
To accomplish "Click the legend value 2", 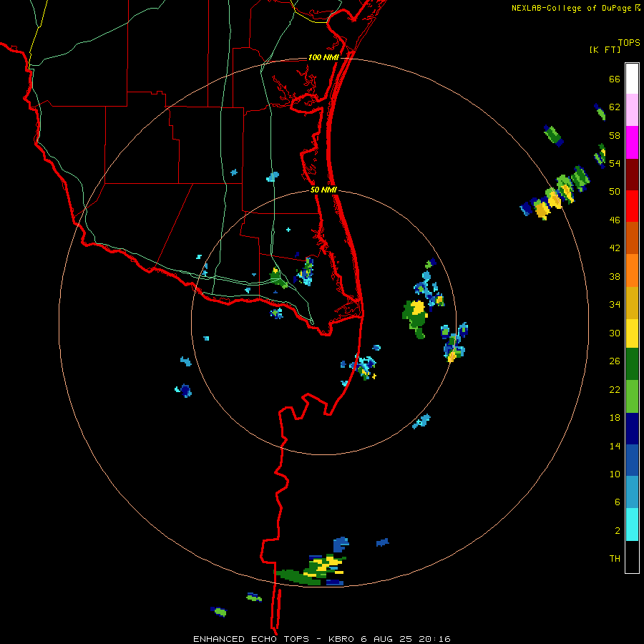I will tap(618, 531).
